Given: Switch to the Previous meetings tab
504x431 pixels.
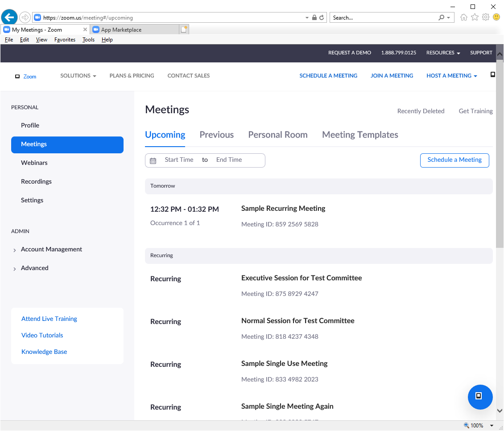Looking at the screenshot, I should pyautogui.click(x=217, y=135).
